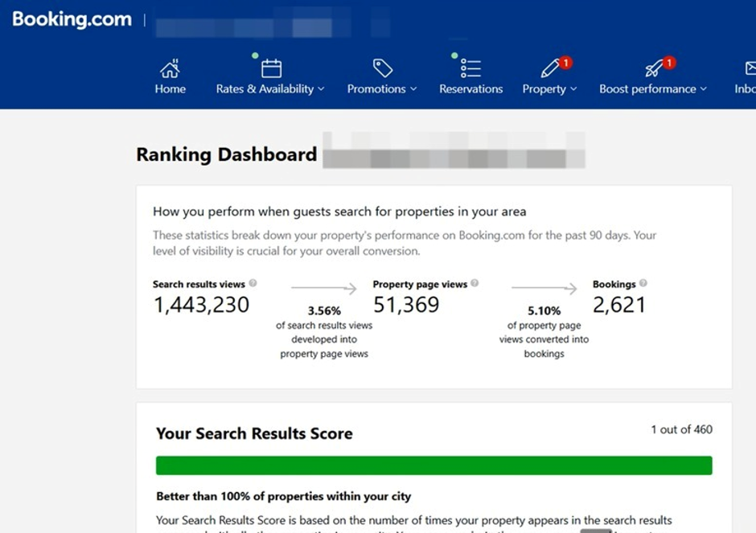Click the green Search Results Score bar
The image size is (756, 533).
click(434, 465)
